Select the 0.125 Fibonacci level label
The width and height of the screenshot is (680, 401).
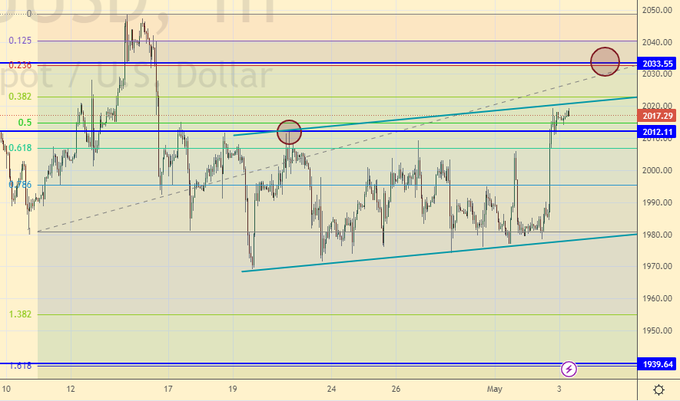19,41
